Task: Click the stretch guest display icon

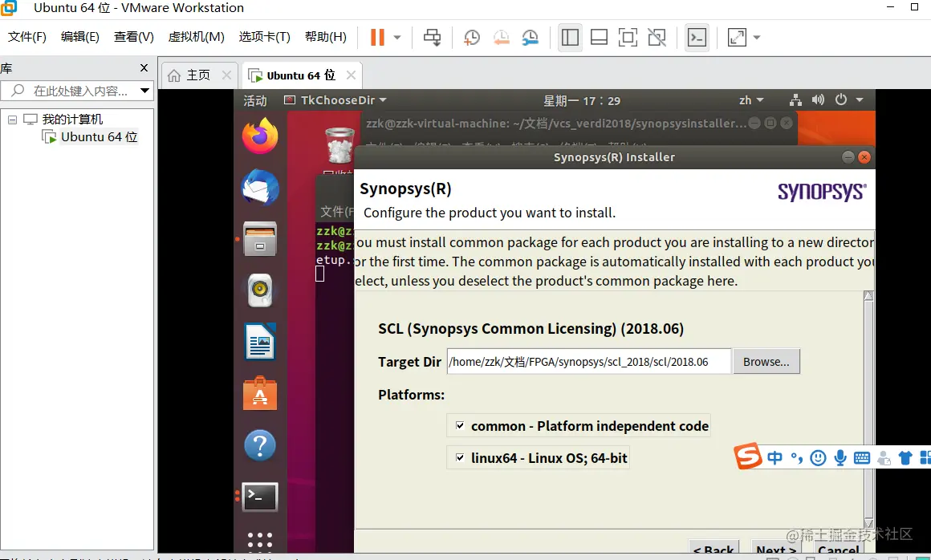Action: coord(736,38)
